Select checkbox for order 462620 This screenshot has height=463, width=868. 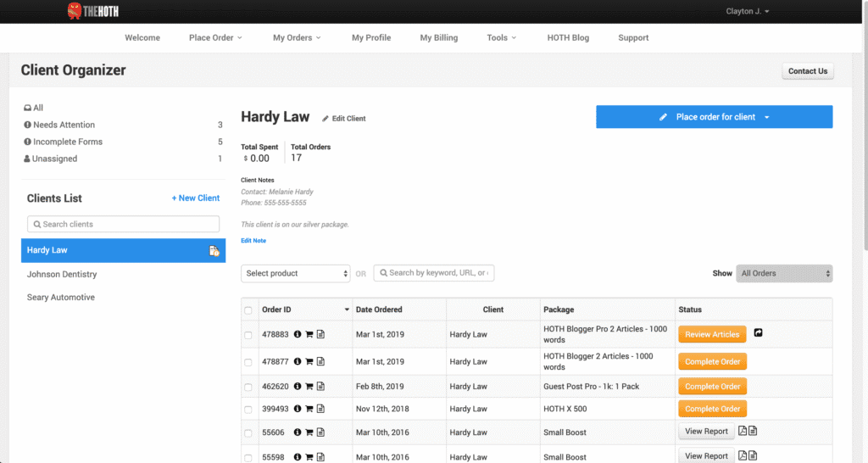(248, 387)
